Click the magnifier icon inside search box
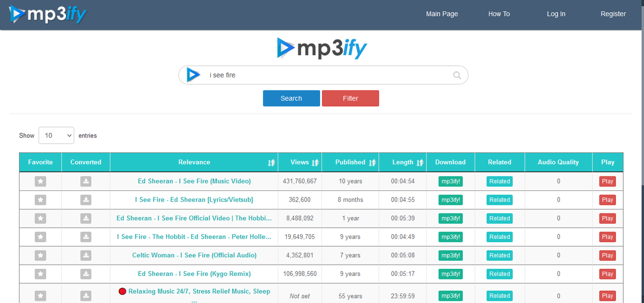 point(457,75)
